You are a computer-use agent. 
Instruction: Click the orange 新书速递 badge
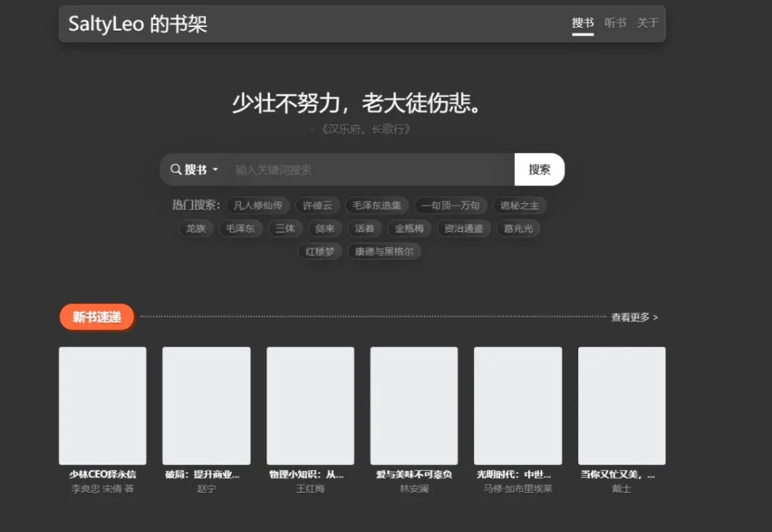pos(96,317)
